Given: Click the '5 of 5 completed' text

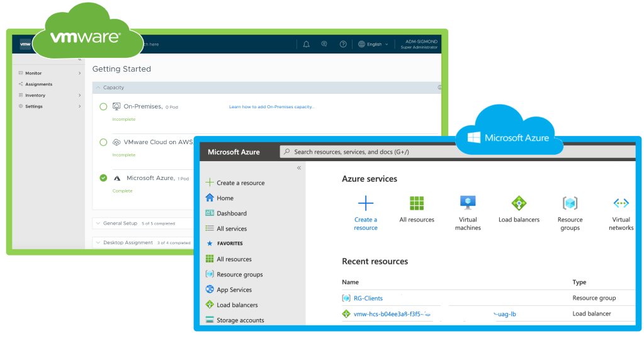Looking at the screenshot, I should pyautogui.click(x=158, y=223).
